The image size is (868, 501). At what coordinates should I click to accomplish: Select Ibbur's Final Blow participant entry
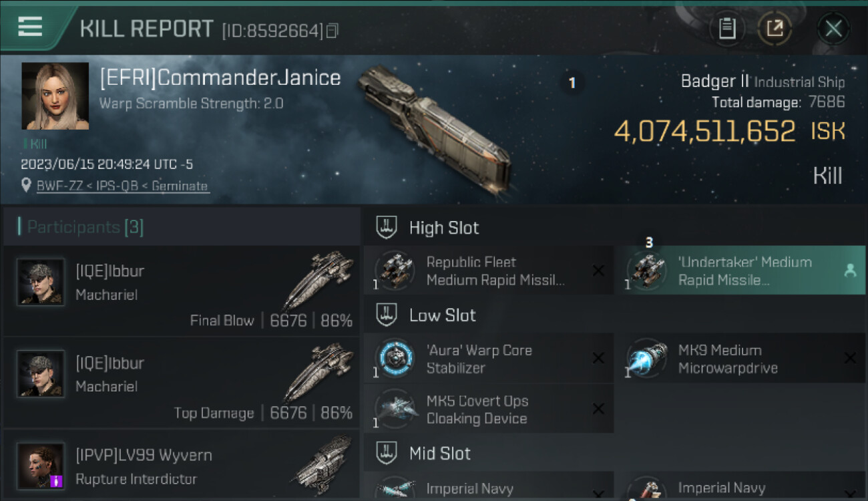182,291
